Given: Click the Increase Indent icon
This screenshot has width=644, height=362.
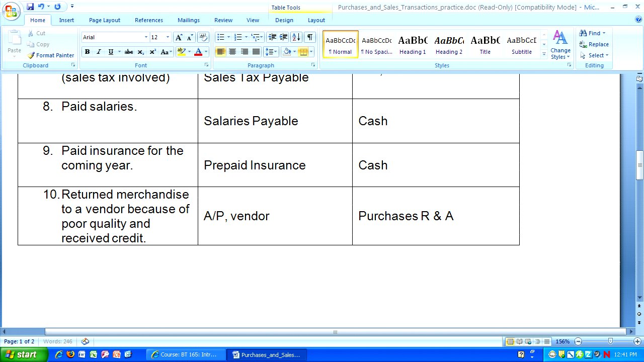Looking at the screenshot, I should click(284, 37).
